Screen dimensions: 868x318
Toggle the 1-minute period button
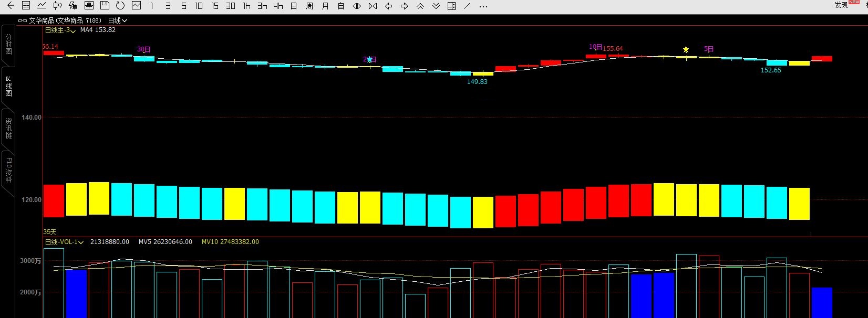click(x=152, y=6)
